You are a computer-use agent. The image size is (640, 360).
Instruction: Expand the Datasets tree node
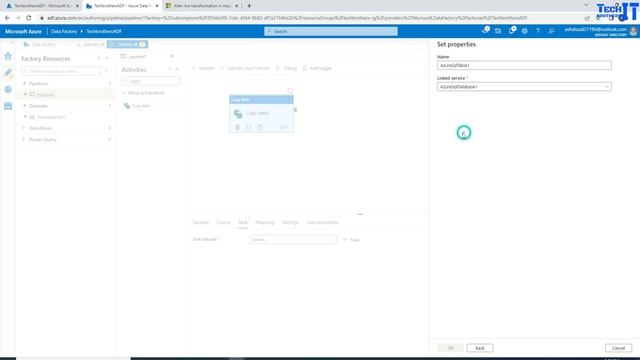tap(24, 106)
